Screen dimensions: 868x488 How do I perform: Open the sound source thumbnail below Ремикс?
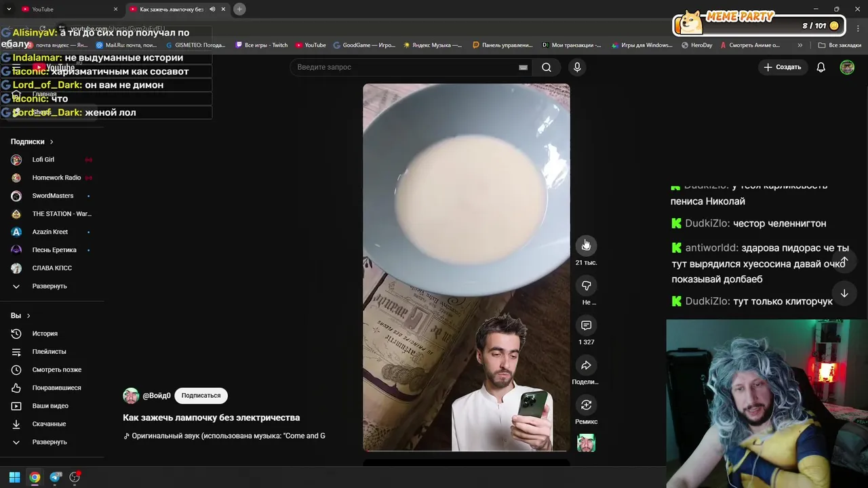(x=586, y=443)
